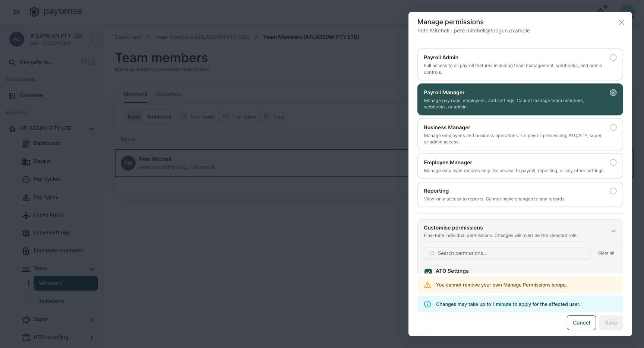This screenshot has width=644, height=348.
Task: Click the Overview sidebar label
Action: pyautogui.click(x=31, y=95)
